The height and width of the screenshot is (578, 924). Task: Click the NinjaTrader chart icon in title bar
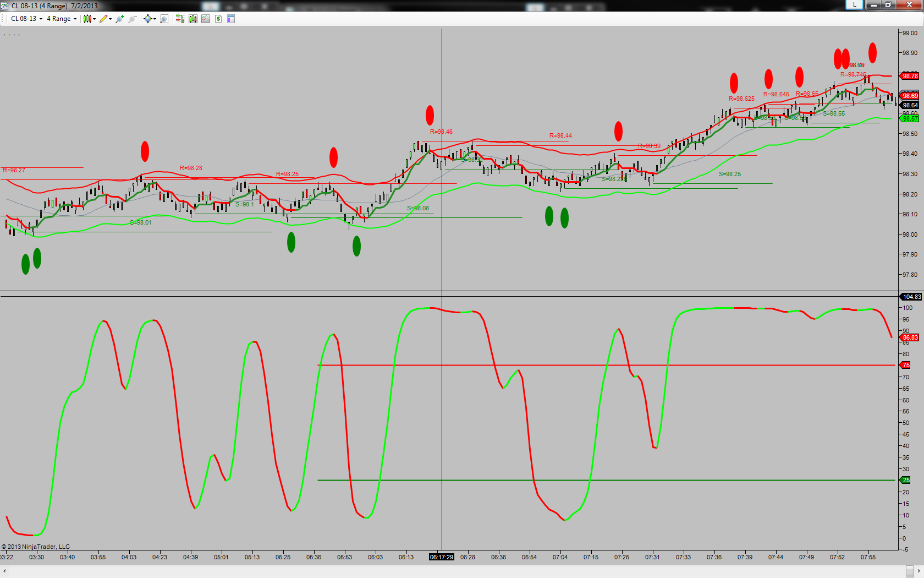pos(5,6)
